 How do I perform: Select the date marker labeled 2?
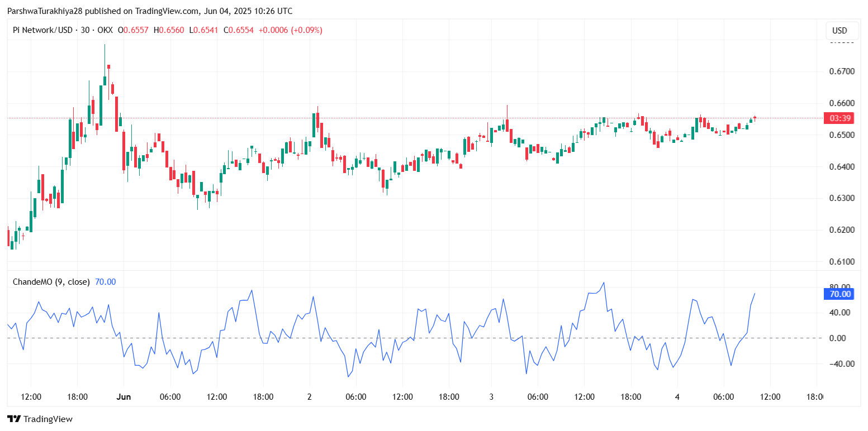(309, 397)
